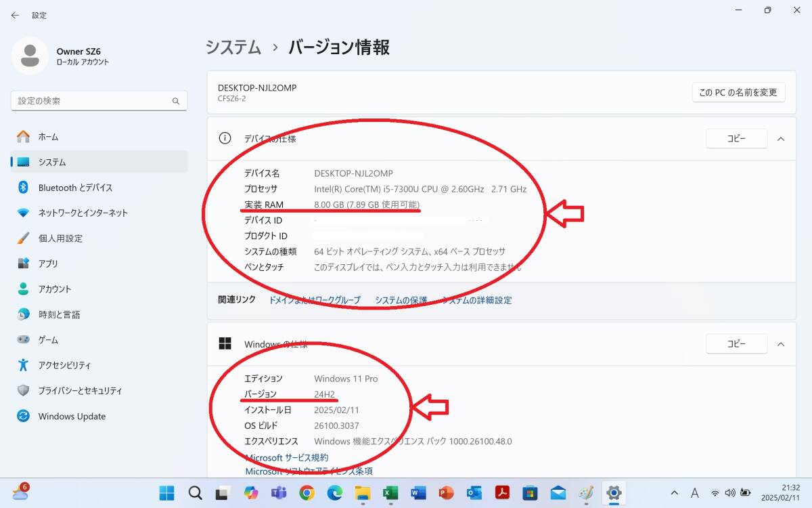
Task: Open taskbar Search
Action: click(x=195, y=492)
